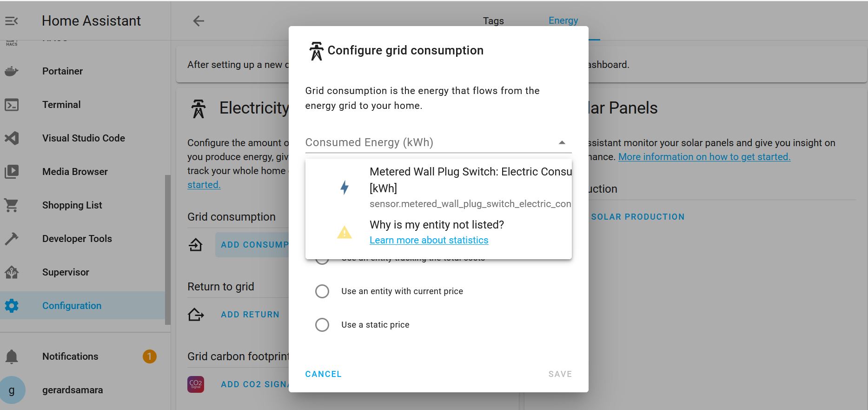Viewport: 868px width, 410px height.
Task: Open the Media Browser icon
Action: point(12,172)
